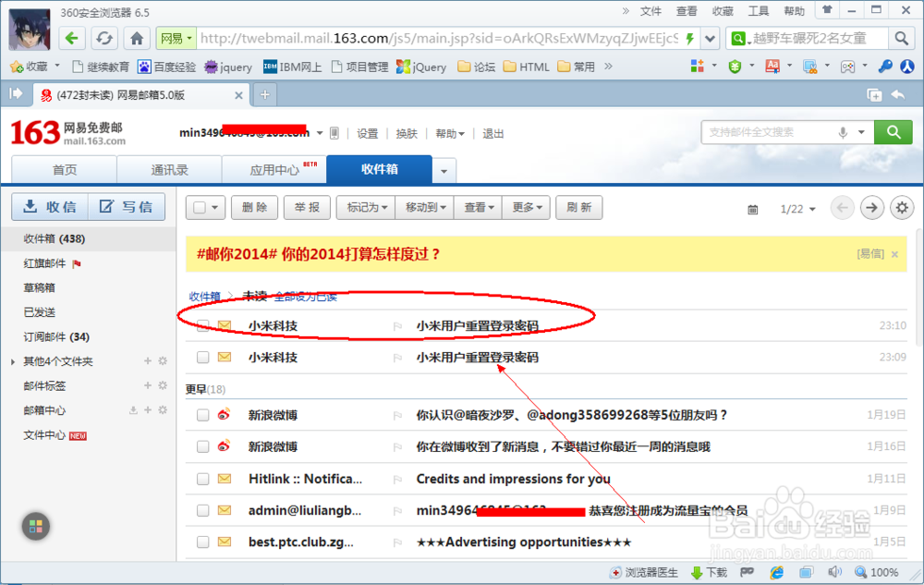
Task: Switch to the 首页 tab
Action: (x=65, y=170)
